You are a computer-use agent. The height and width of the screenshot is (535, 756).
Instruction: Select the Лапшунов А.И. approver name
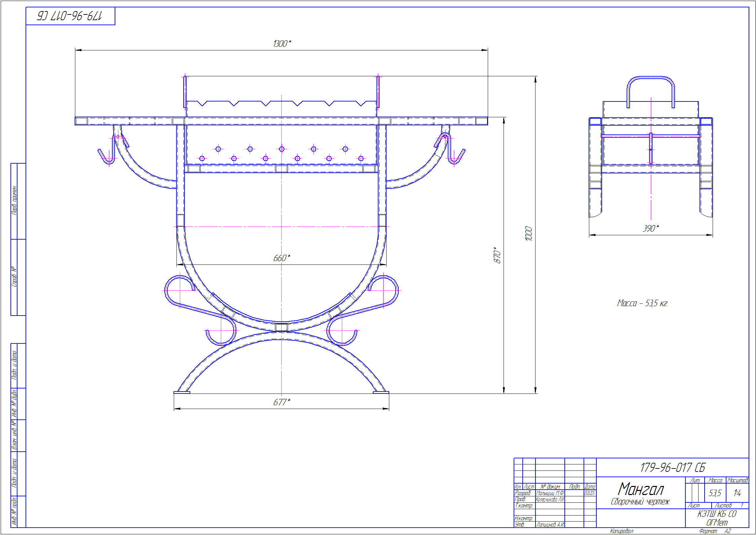tap(550, 525)
